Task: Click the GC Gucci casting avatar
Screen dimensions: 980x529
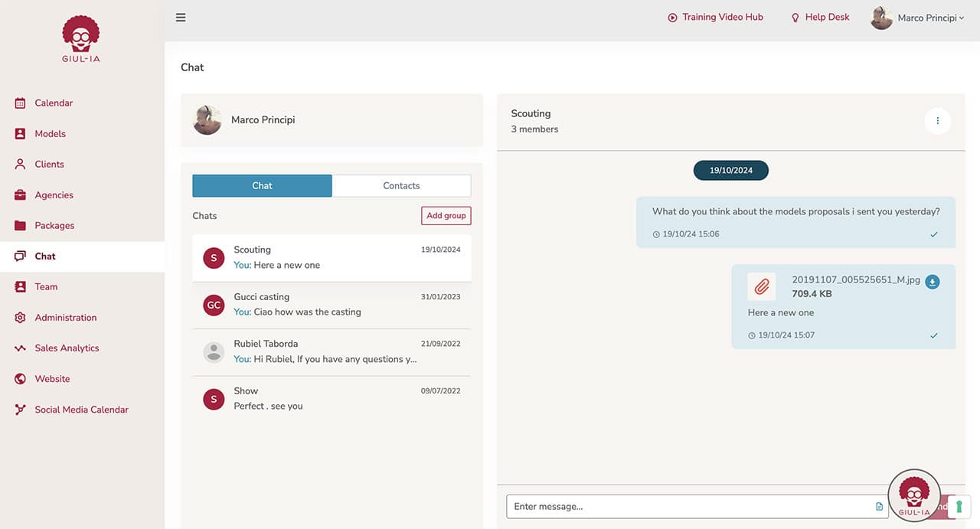Action: 214,305
